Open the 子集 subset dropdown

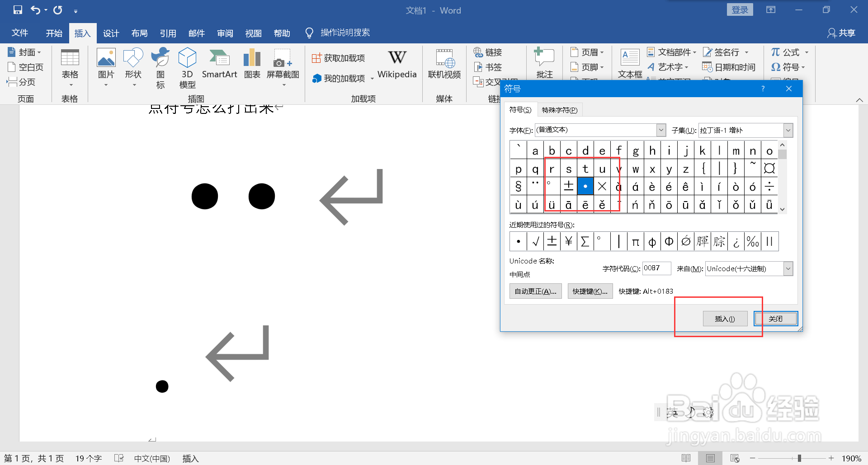click(788, 130)
